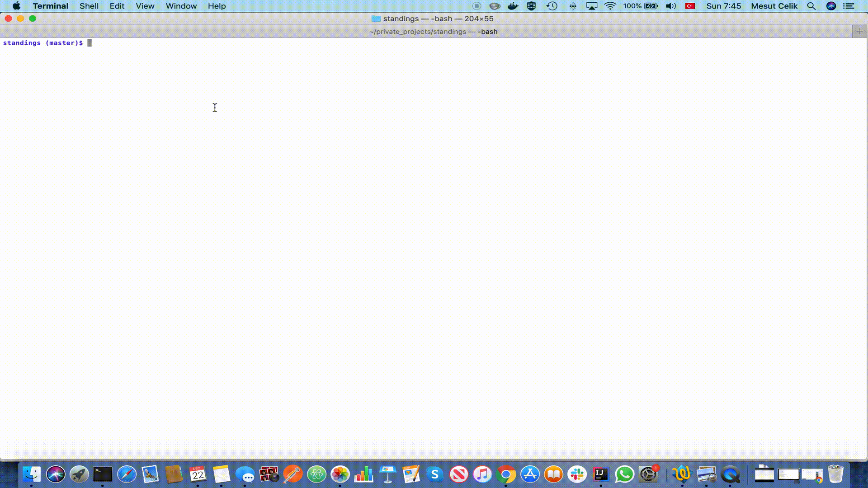This screenshot has height=488, width=868.
Task: Toggle Bluetooth from menu bar icon
Action: click(x=572, y=6)
